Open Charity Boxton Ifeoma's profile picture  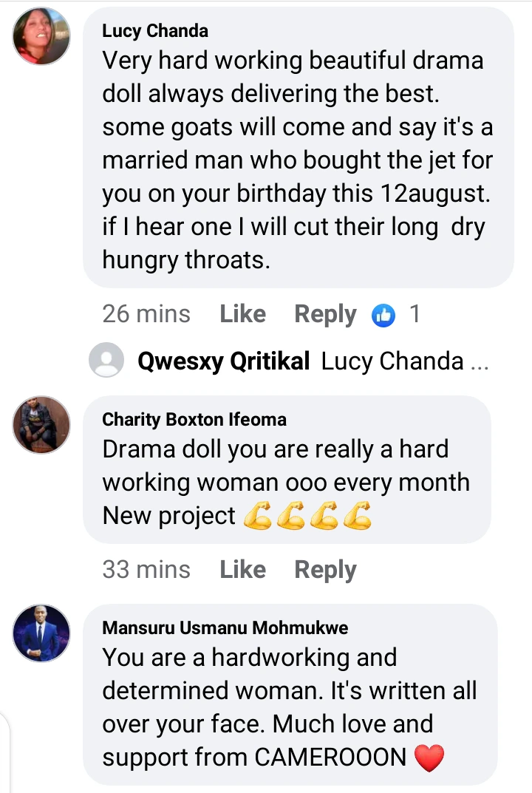42,424
